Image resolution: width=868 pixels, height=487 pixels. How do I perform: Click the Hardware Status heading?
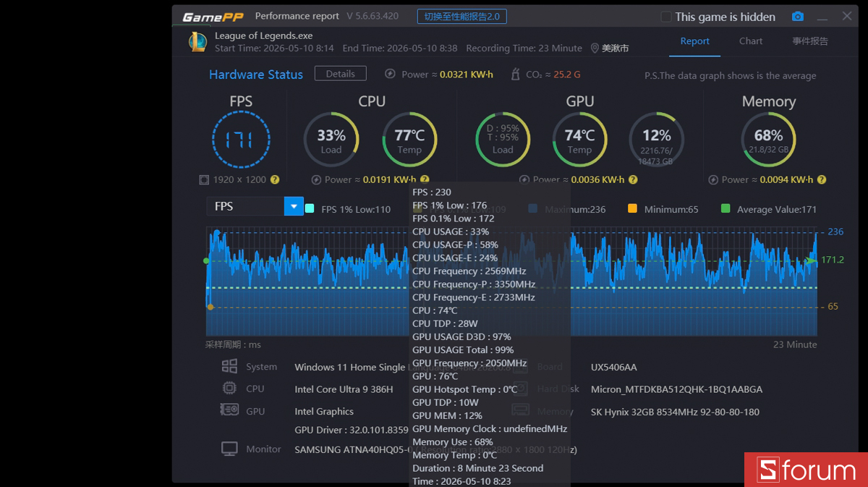point(256,75)
